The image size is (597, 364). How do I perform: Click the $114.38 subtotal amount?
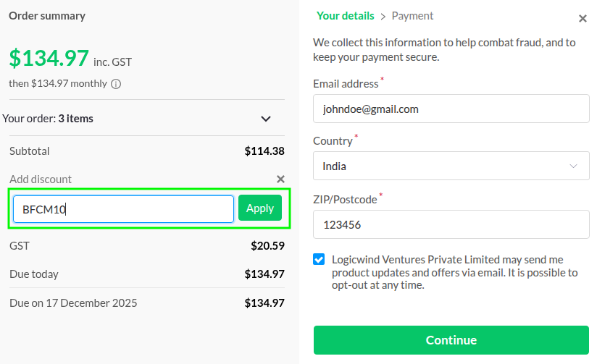(264, 151)
